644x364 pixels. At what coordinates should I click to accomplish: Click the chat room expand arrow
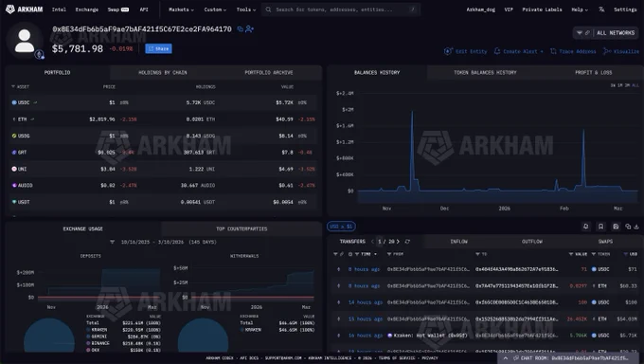pyautogui.click(x=506, y=358)
